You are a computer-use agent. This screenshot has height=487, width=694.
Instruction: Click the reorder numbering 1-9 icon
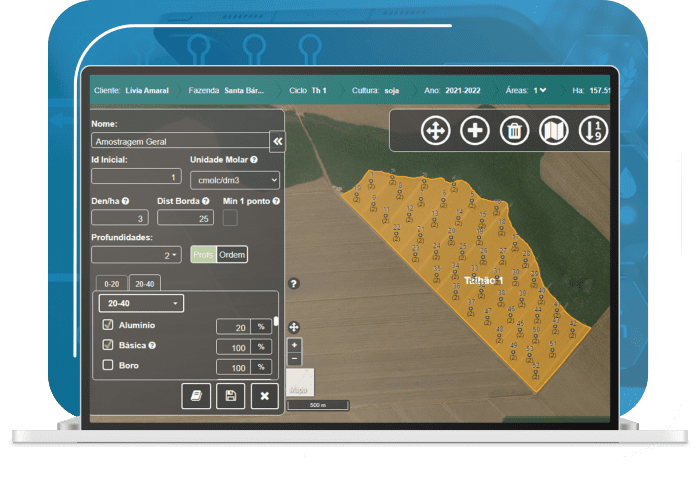[594, 131]
